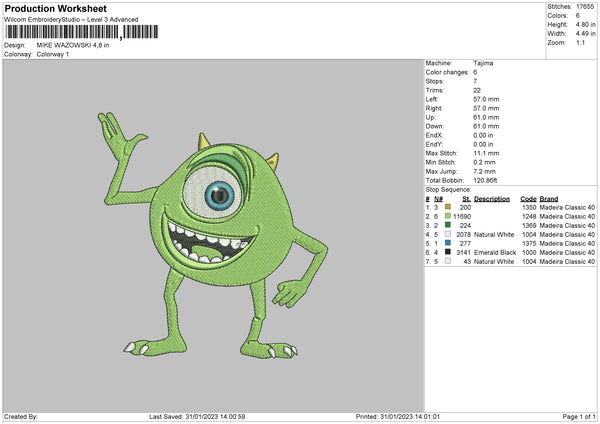The image size is (600, 424).
Task: Click the thread code 1350
Action: point(529,207)
